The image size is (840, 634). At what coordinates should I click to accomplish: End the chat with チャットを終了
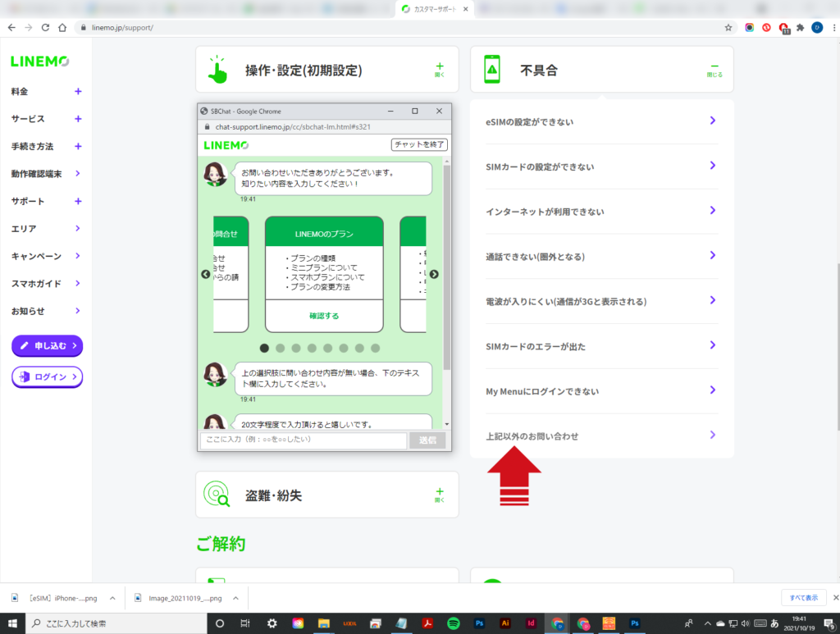tap(419, 144)
